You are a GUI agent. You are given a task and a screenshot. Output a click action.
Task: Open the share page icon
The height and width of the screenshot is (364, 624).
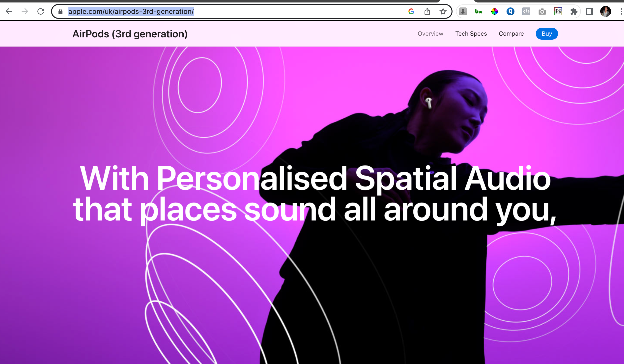click(x=427, y=11)
